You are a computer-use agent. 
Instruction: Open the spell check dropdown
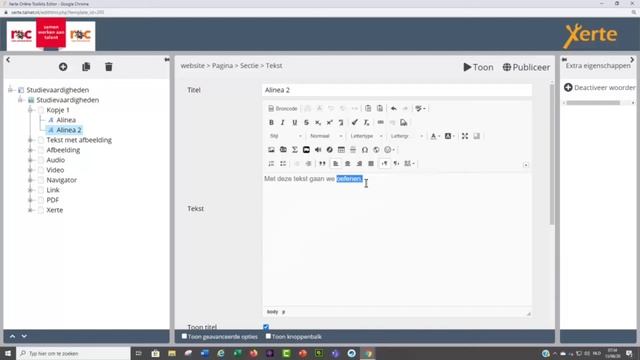pyautogui.click(x=420, y=109)
